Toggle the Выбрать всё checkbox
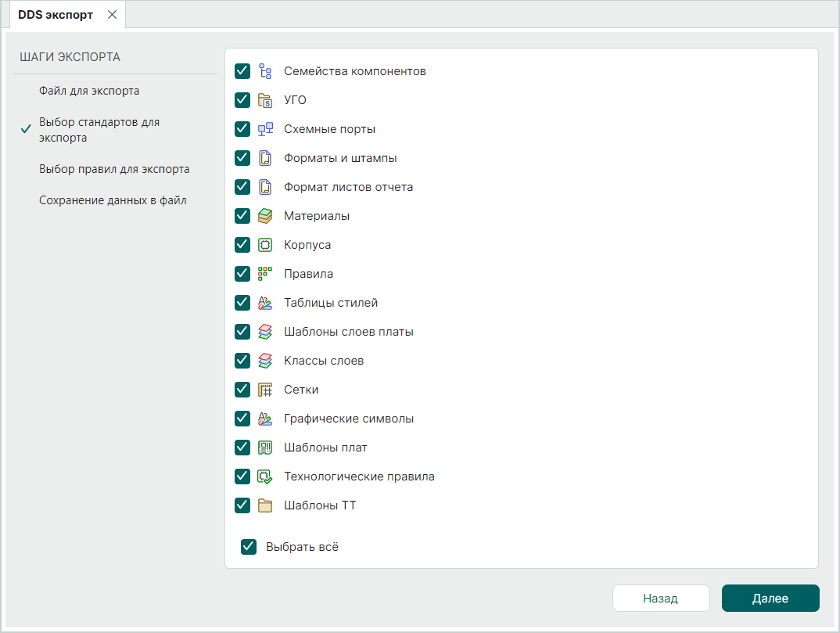The width and height of the screenshot is (840, 633). 249,547
